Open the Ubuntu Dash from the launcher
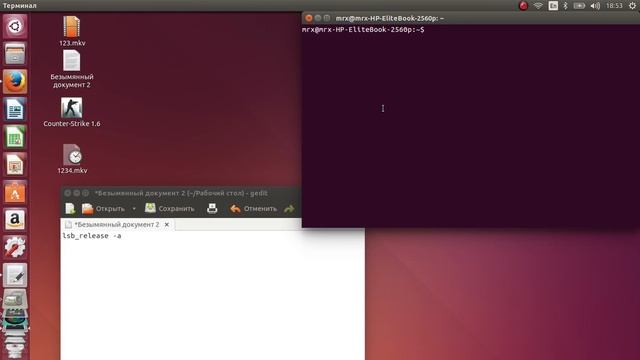Viewport: 640px width, 360px height. [x=15, y=27]
